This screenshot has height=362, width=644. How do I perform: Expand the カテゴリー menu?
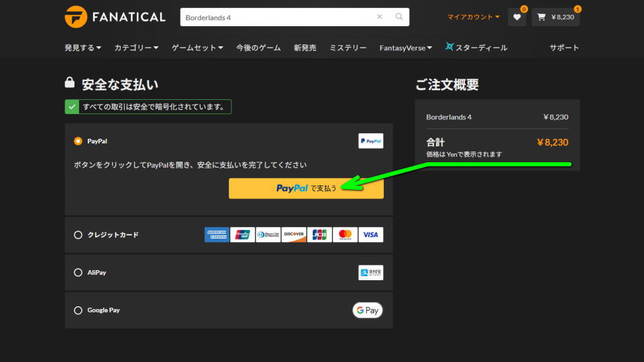point(136,48)
